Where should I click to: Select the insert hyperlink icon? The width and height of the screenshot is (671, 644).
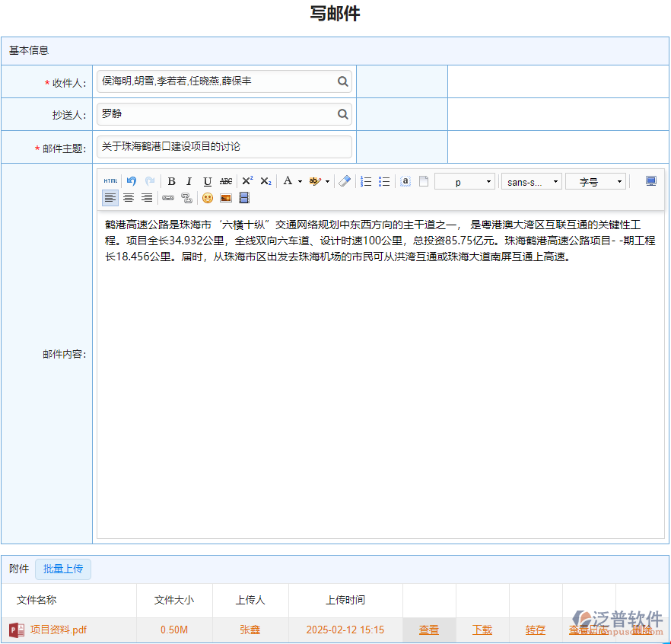(x=169, y=198)
